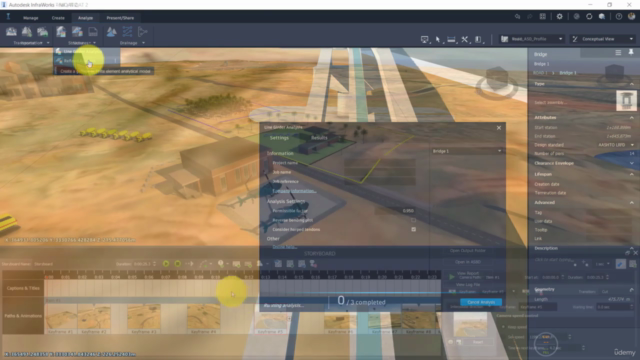Click the third Drainage group icon
Image resolution: width=640 pixels, height=360 pixels.
[x=142, y=31]
